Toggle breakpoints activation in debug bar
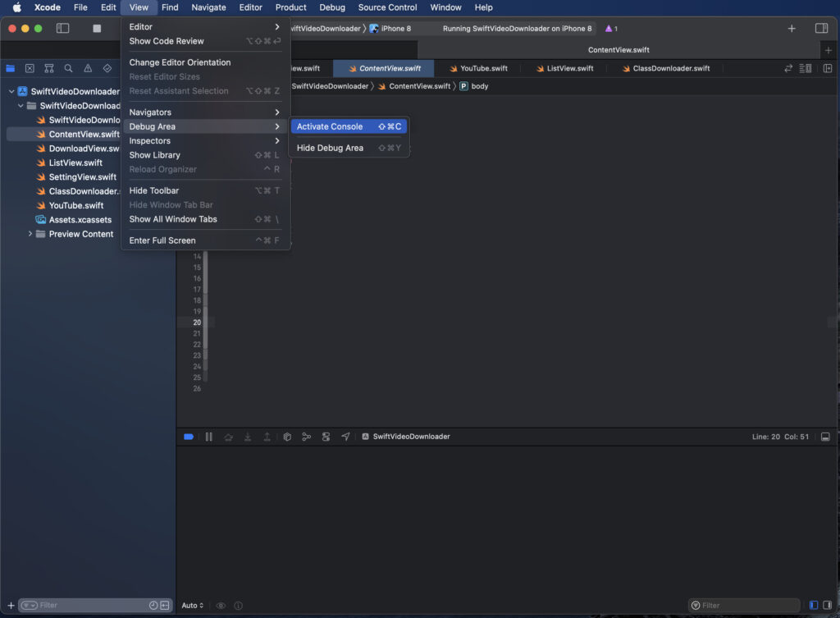840x618 pixels. coord(189,437)
